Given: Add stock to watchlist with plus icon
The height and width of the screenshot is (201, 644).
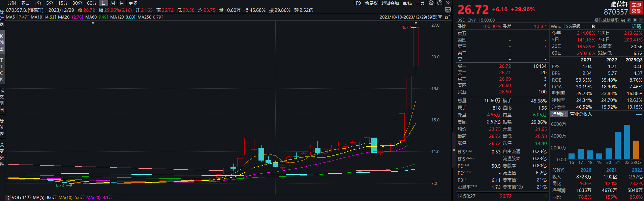Looking at the screenshot, I should pyautogui.click(x=641, y=20).
